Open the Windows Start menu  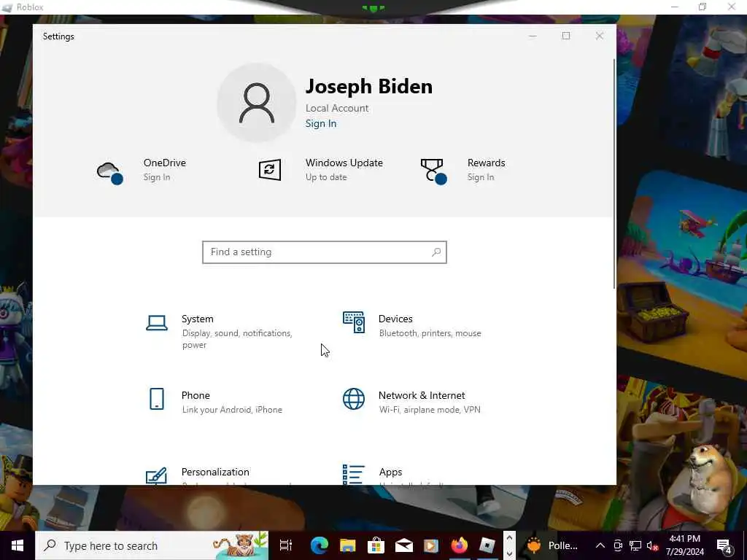tap(18, 545)
